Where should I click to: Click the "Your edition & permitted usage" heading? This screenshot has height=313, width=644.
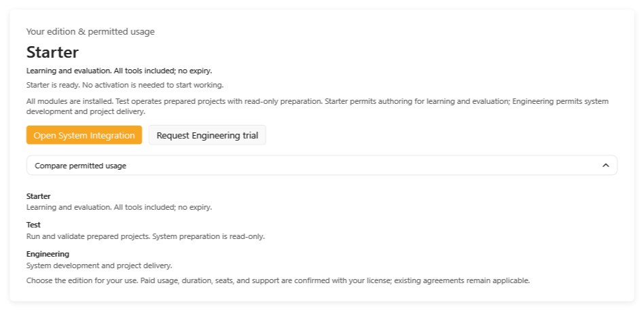[90, 32]
